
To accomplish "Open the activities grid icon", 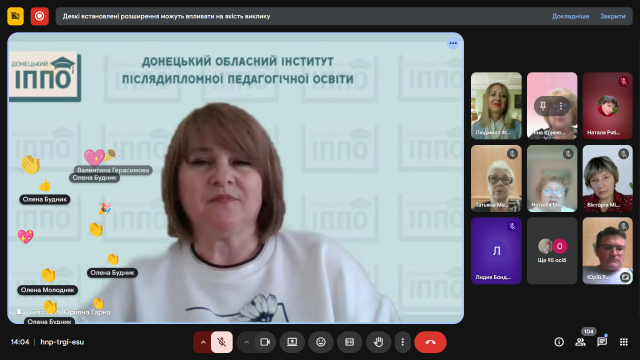I will click(624, 342).
